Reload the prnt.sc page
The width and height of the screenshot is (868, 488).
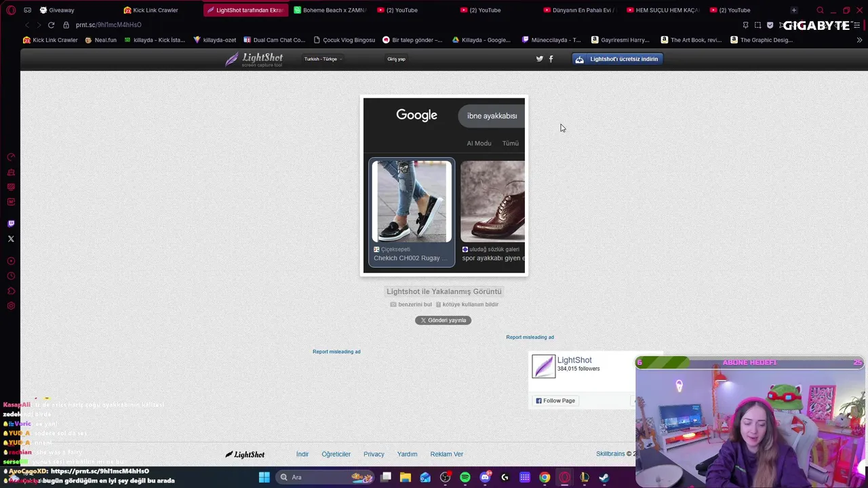(x=51, y=25)
